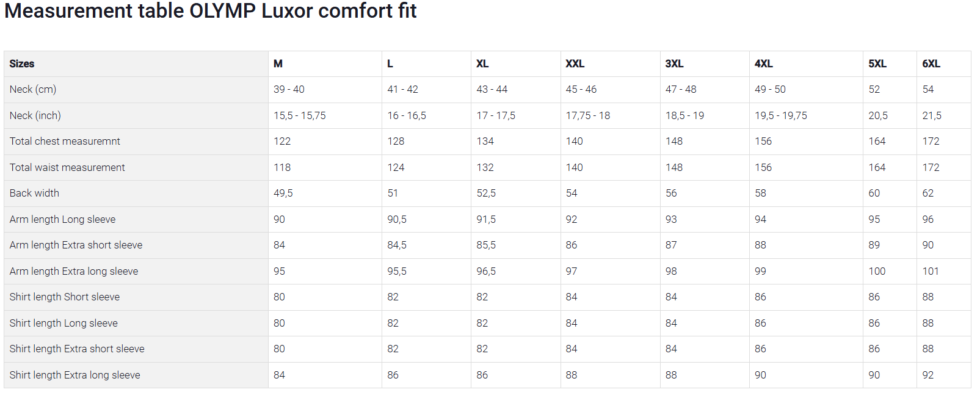Select the 6XL column header
The height and width of the screenshot is (395, 980).
click(931, 63)
